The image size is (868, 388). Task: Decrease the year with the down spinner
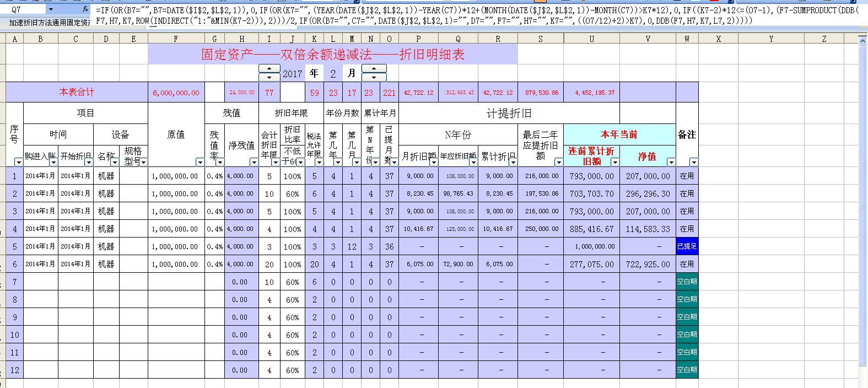[269, 77]
